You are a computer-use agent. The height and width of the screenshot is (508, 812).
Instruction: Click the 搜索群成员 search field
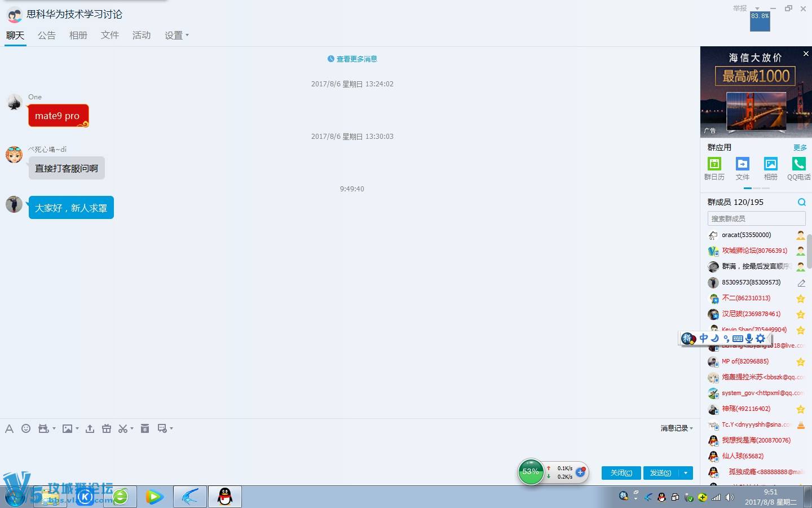[756, 218]
